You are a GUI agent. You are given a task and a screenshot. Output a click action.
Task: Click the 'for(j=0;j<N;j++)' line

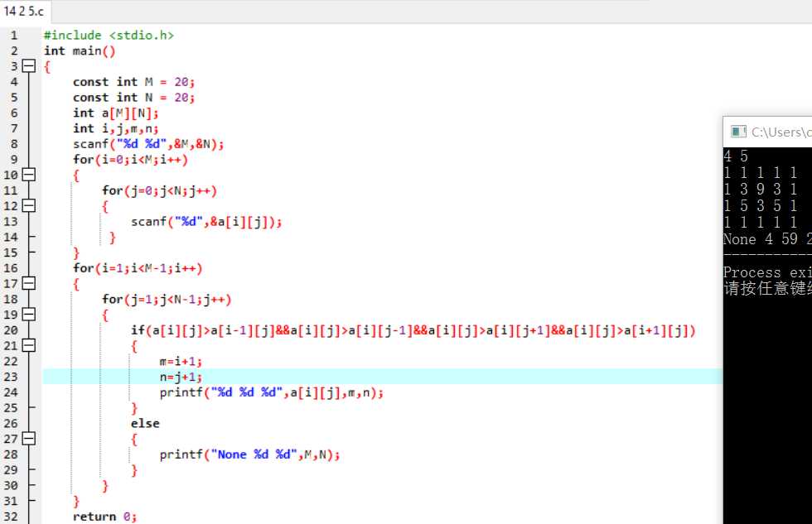159,190
